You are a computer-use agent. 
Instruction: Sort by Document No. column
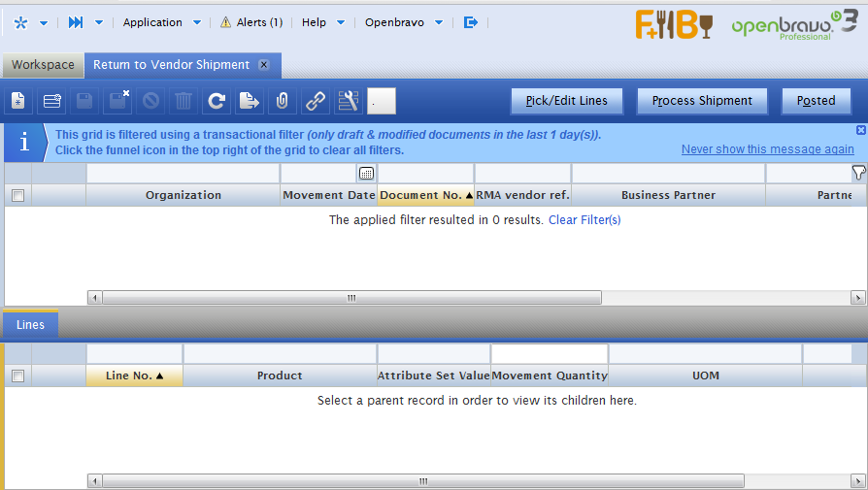click(425, 195)
